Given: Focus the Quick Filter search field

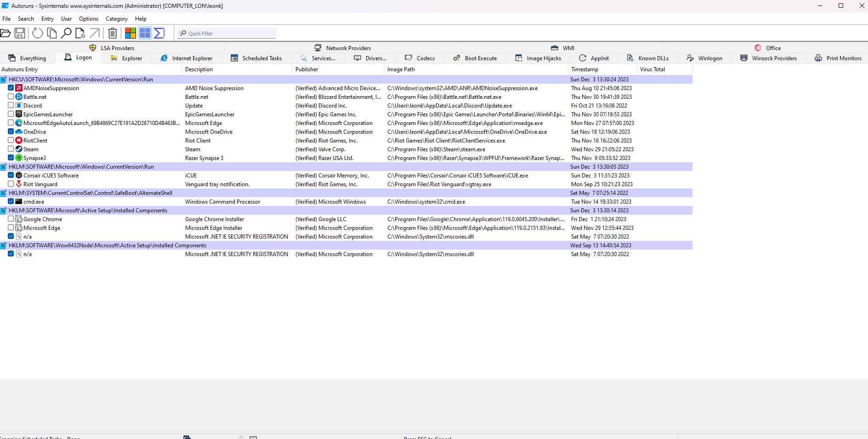Looking at the screenshot, I should [227, 34].
